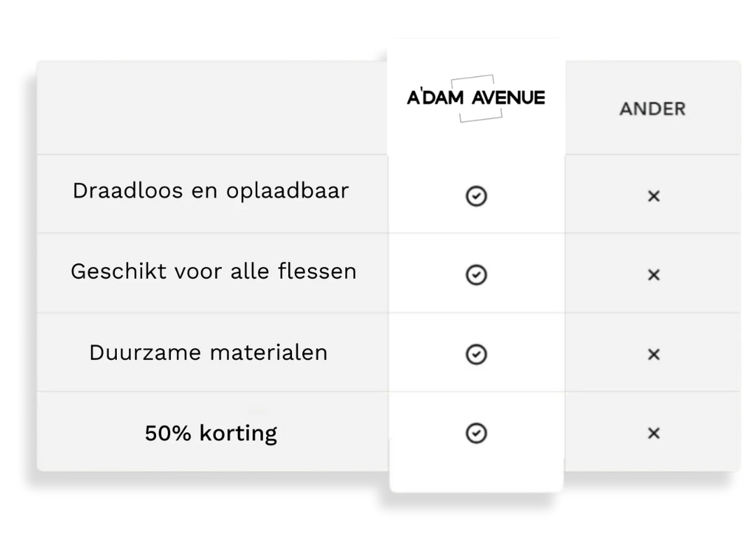This screenshot has width=756, height=545.
Task: Click the word A'DAM in the logo
Action: pos(435,98)
